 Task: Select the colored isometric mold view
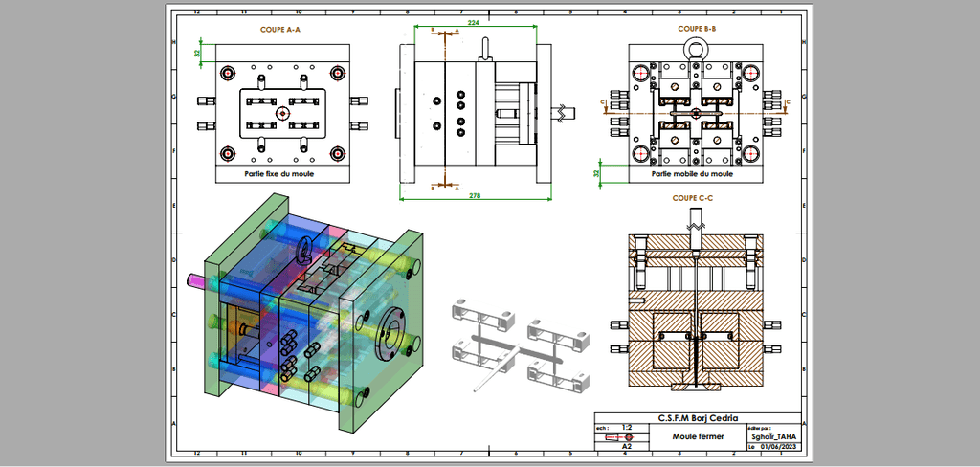305,313
